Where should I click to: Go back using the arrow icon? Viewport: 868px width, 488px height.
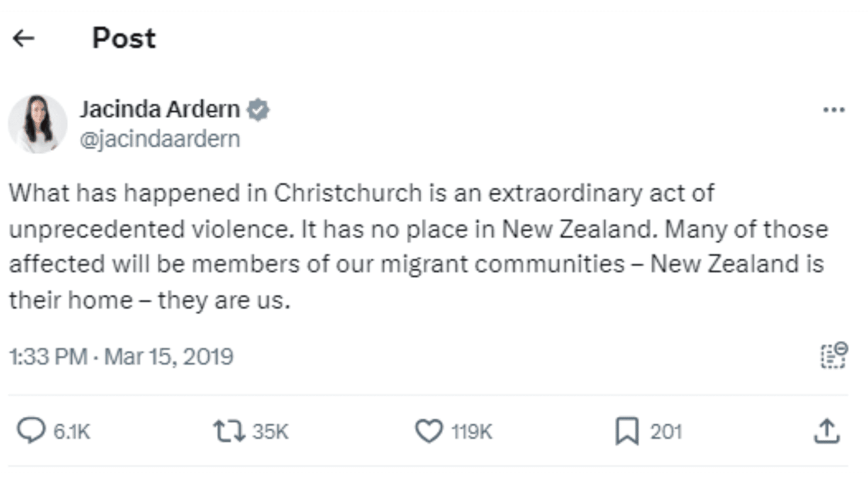pos(24,37)
